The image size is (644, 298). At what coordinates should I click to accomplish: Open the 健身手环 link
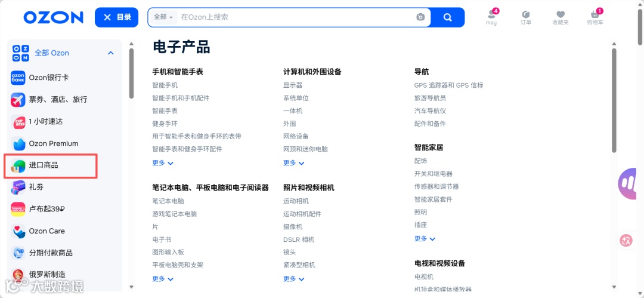tap(165, 124)
